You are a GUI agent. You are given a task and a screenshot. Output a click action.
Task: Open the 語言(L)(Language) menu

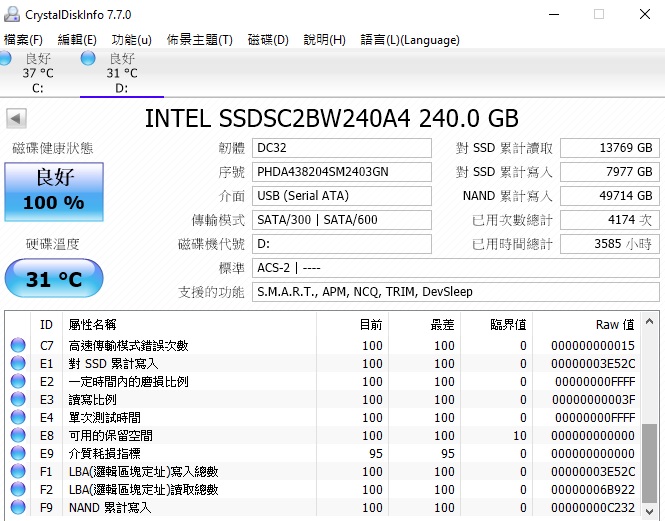[x=410, y=40]
